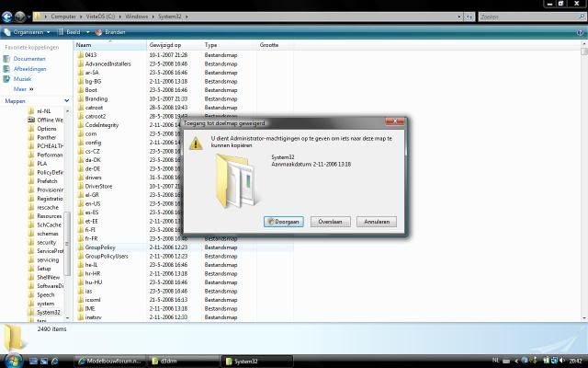This screenshot has width=588, height=368.
Task: Select the GroupPolicyUsers folder
Action: click(107, 256)
